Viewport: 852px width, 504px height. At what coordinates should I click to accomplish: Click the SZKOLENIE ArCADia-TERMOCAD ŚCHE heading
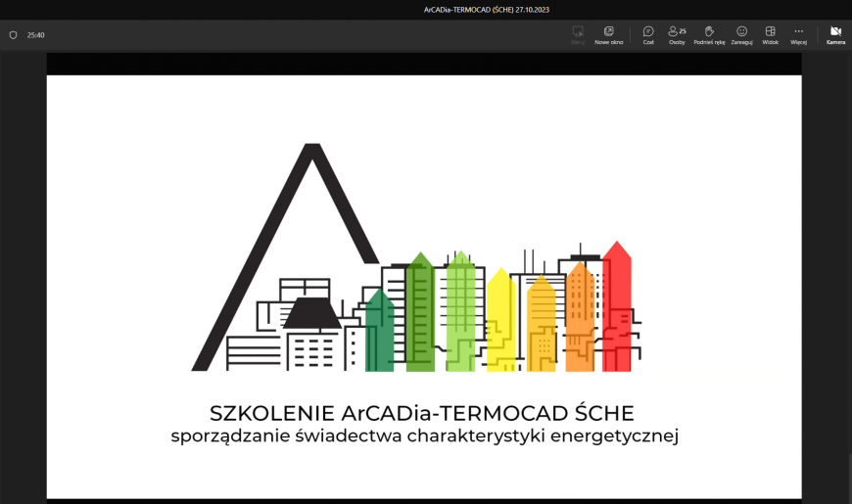point(422,413)
